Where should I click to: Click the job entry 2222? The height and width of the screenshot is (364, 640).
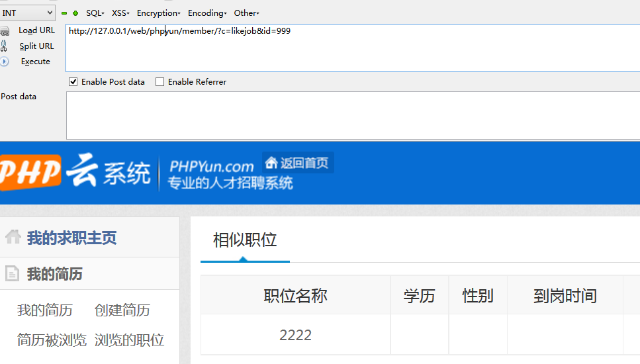(x=295, y=335)
